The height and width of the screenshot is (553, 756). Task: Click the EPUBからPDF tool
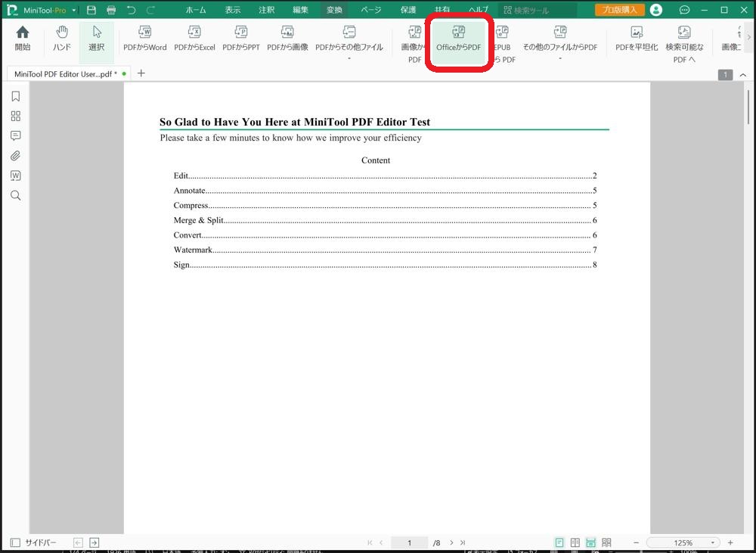503,45
